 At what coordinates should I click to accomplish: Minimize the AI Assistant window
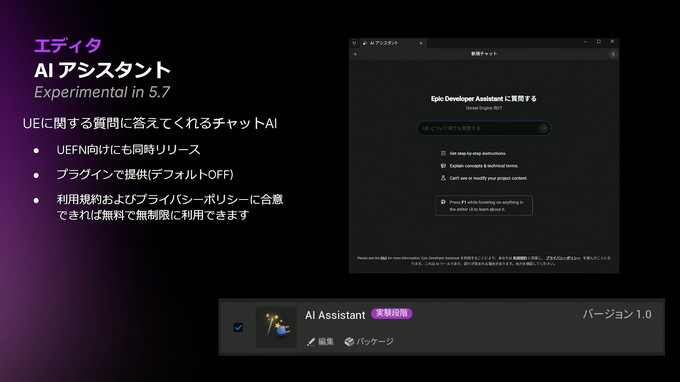585,42
